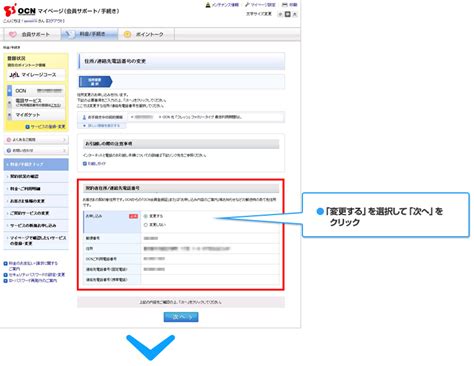Open 契約状況の確認 in sidebar menu
The width and height of the screenshot is (474, 366).
click(x=36, y=176)
